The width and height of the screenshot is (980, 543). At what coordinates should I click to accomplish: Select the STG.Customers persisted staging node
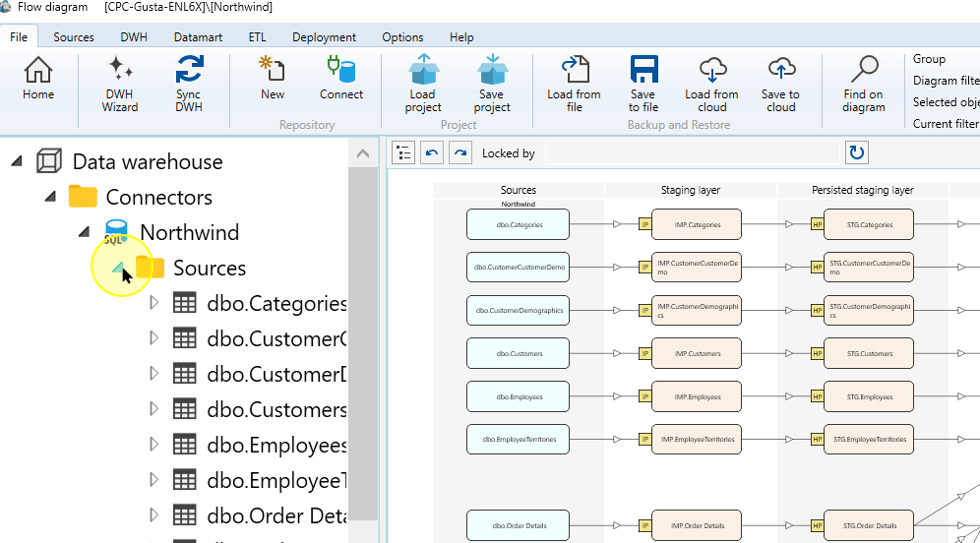tap(869, 354)
